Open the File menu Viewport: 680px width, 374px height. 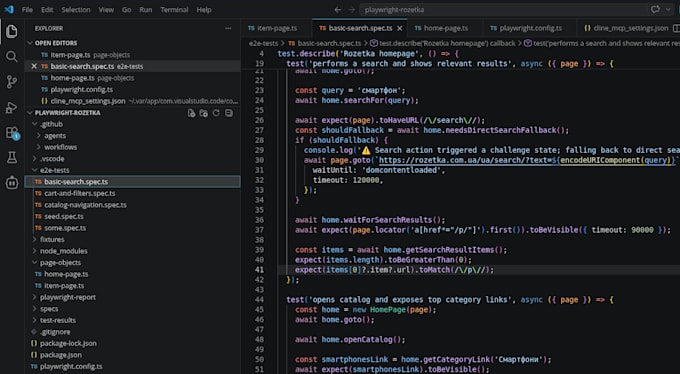pyautogui.click(x=27, y=10)
